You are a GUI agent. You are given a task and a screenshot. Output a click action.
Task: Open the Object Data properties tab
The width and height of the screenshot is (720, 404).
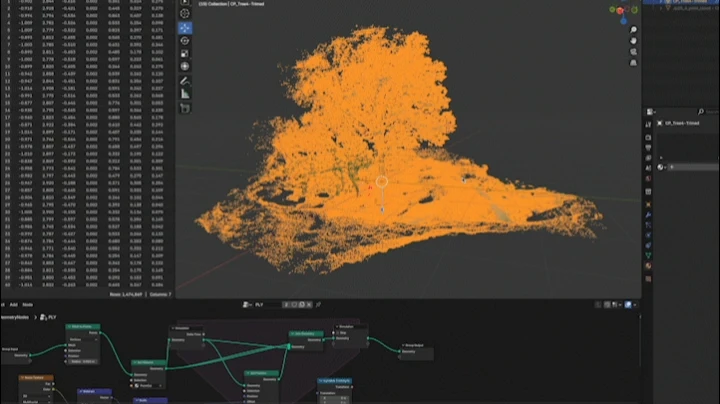pos(648,255)
